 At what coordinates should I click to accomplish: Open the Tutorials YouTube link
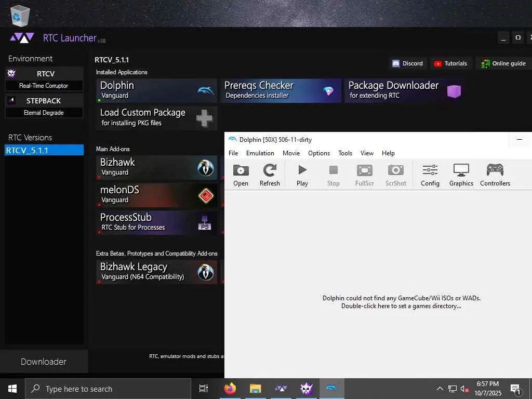tap(451, 63)
